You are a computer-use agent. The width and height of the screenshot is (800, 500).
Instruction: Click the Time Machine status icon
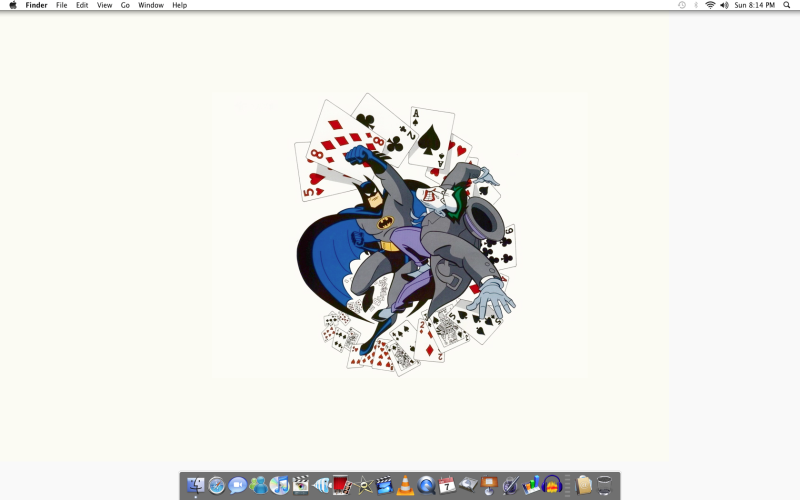tap(682, 5)
